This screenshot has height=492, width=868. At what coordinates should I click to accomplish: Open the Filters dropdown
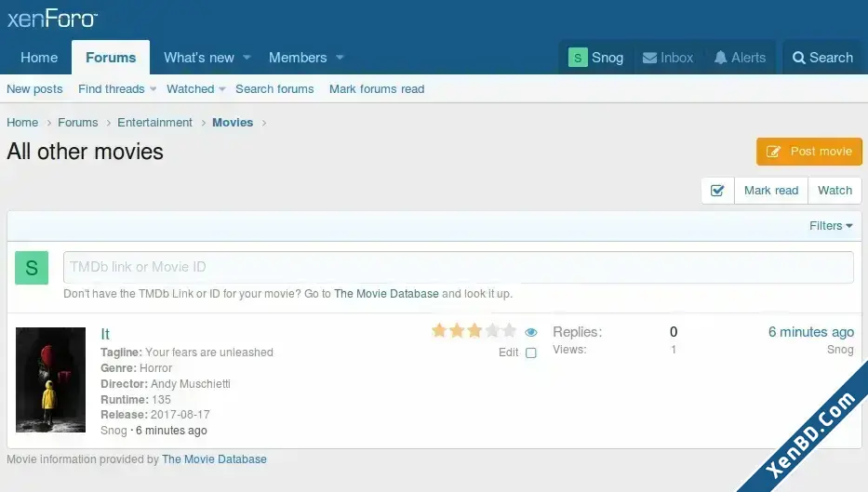pyautogui.click(x=831, y=226)
